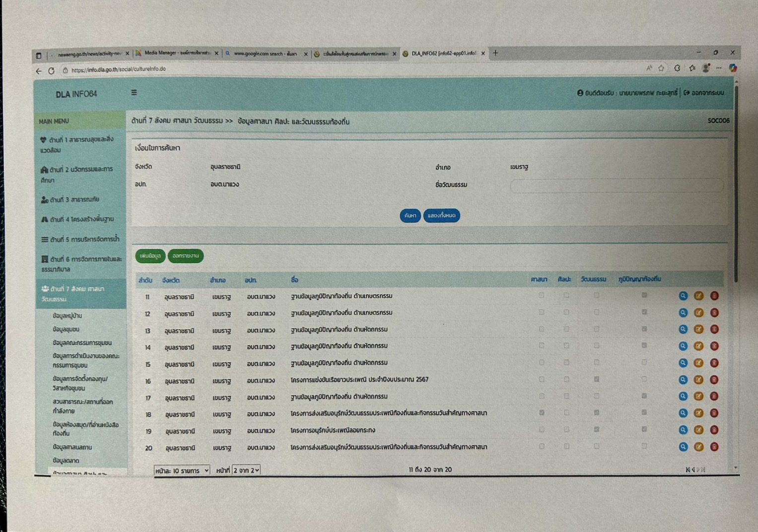Click the orange edit icon in row 20
The width and height of the screenshot is (758, 532).
[698, 447]
